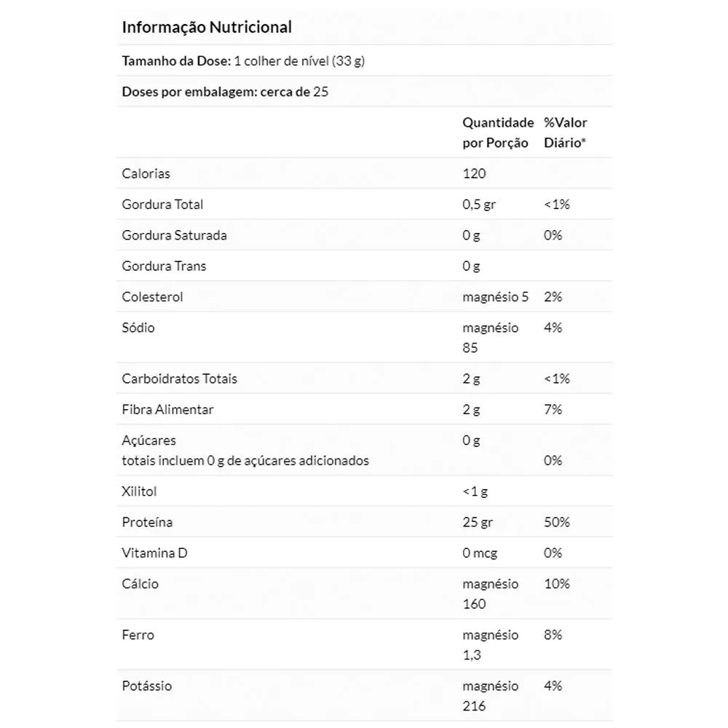Click the Gordura Saturada label

[174, 235]
